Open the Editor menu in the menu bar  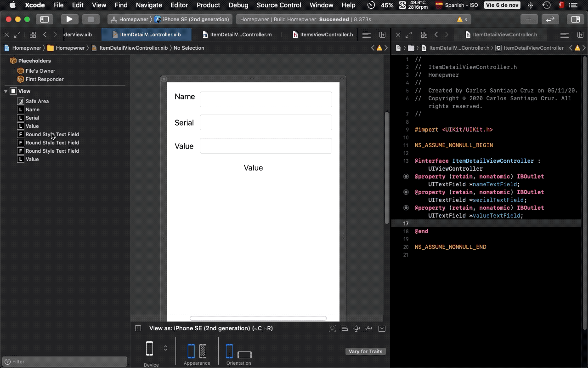point(179,5)
